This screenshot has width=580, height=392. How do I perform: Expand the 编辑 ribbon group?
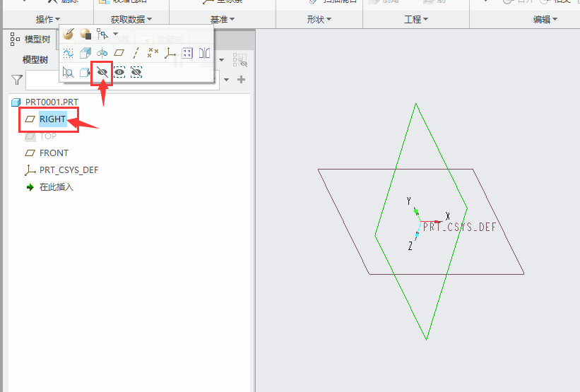[x=545, y=19]
